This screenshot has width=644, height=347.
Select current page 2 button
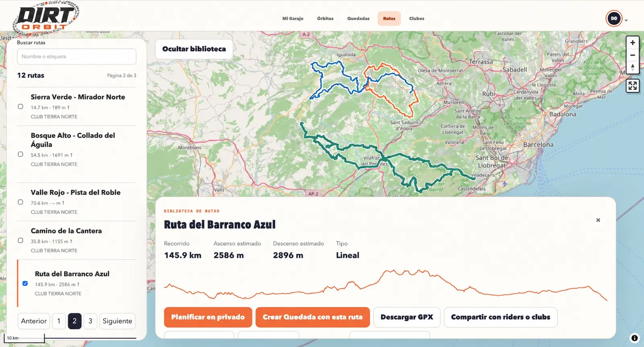coord(74,321)
